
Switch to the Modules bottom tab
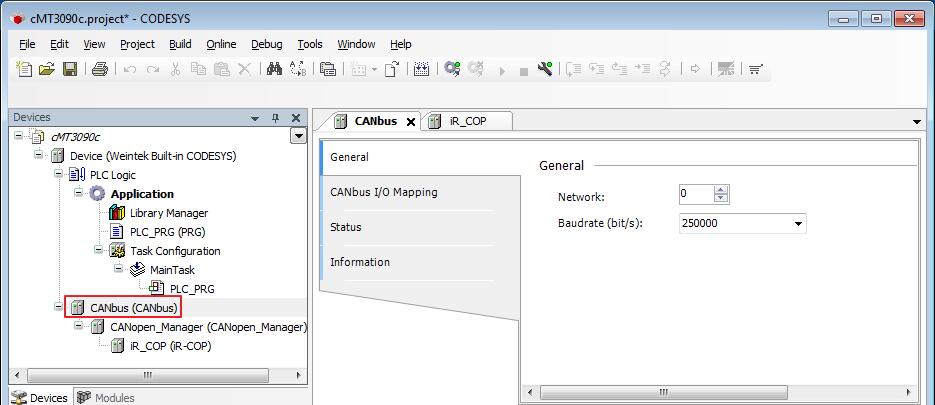106,397
